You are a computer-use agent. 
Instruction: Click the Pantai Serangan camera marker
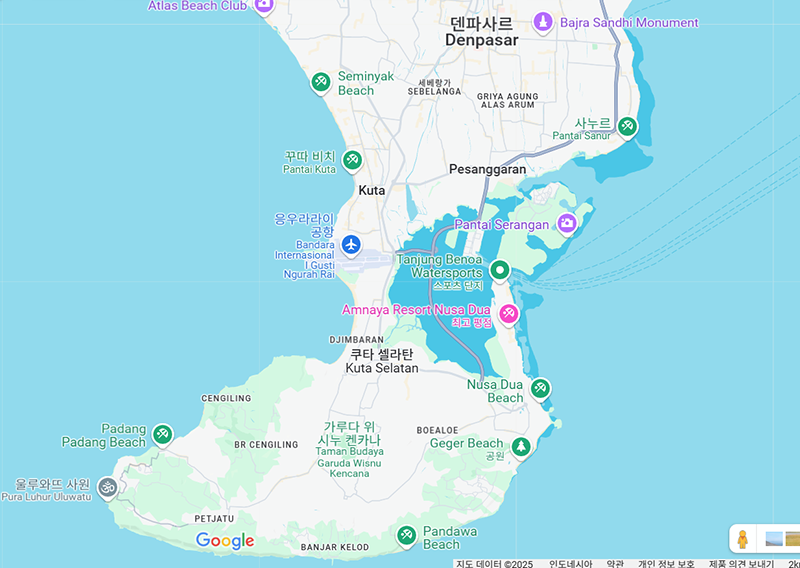coord(567,223)
